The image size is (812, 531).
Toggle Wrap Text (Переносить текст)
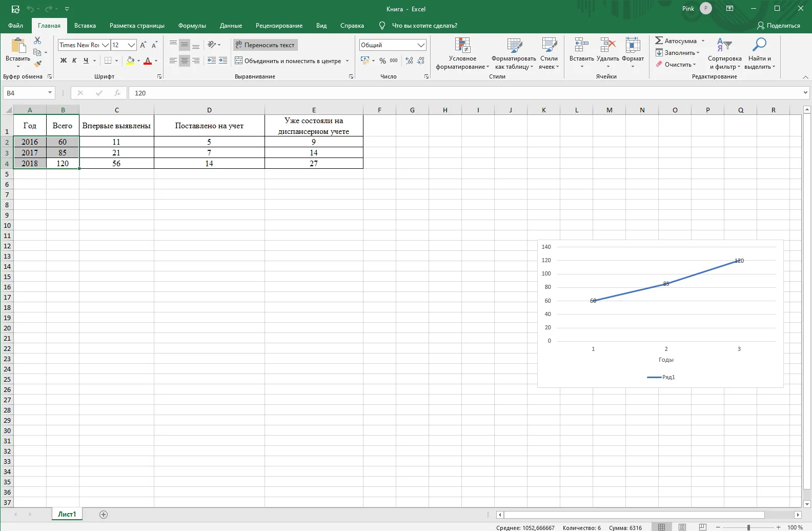(265, 45)
